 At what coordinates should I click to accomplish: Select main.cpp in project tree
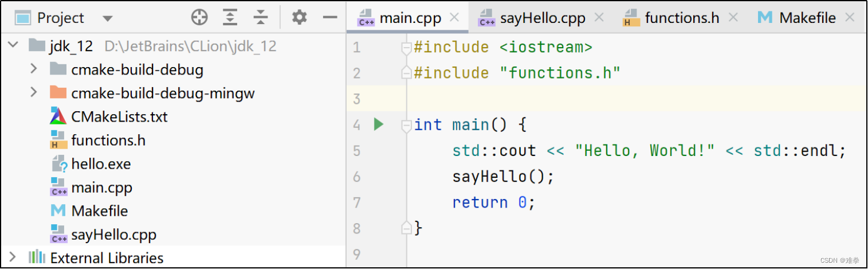(102, 188)
